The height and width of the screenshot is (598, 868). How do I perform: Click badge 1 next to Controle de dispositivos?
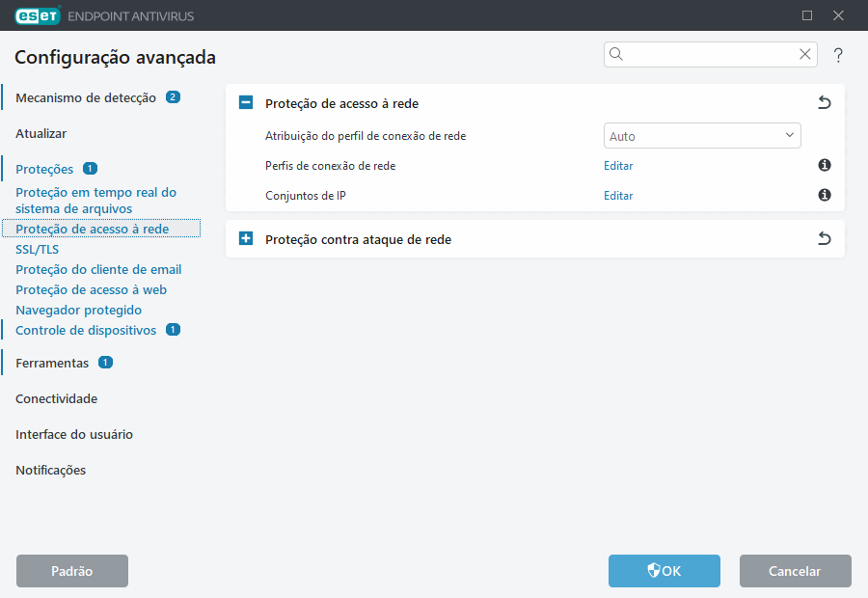pos(174,330)
